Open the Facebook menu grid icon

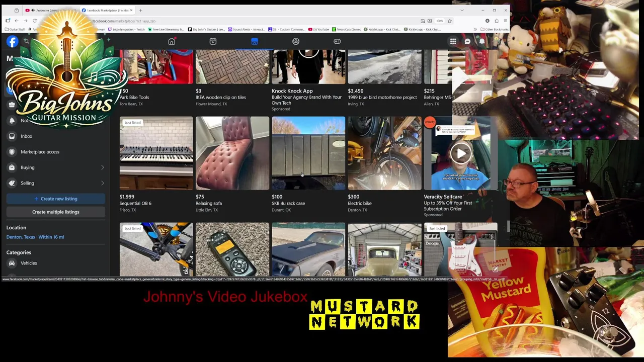coord(453,42)
